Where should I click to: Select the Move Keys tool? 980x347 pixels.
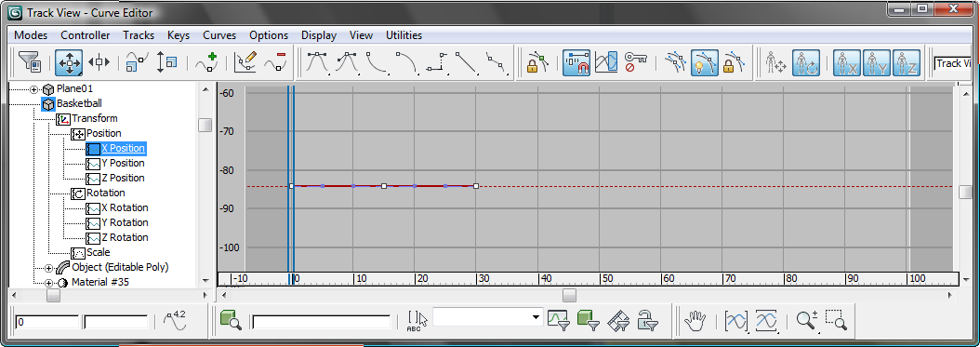[69, 62]
